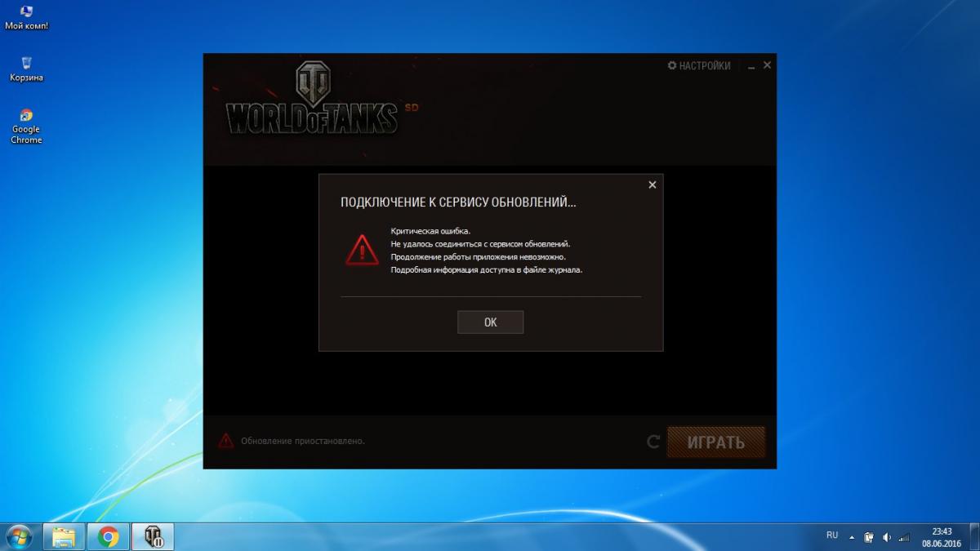Screen dimensions: 980x551
Task: Open the Мой комп! desktop icon
Action: 26,17
